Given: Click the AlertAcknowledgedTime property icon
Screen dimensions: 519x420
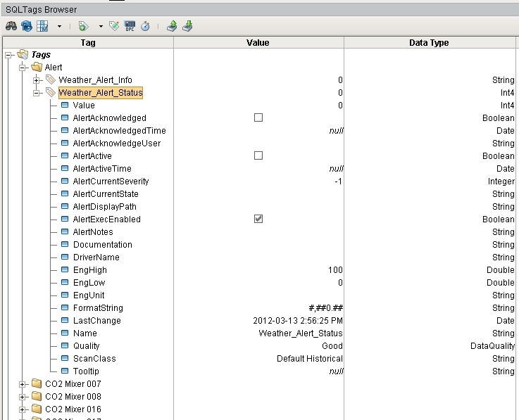Looking at the screenshot, I should (65, 130).
